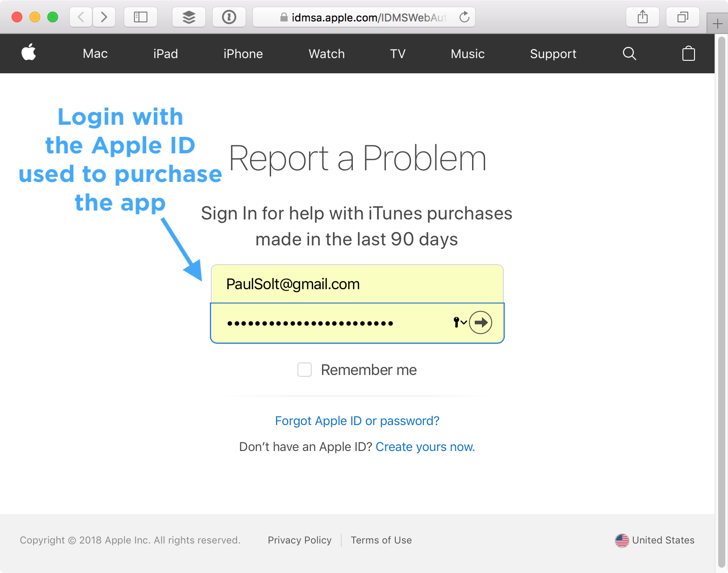The image size is (728, 573).
Task: Click the Apple logo in the navigation bar
Action: click(29, 53)
